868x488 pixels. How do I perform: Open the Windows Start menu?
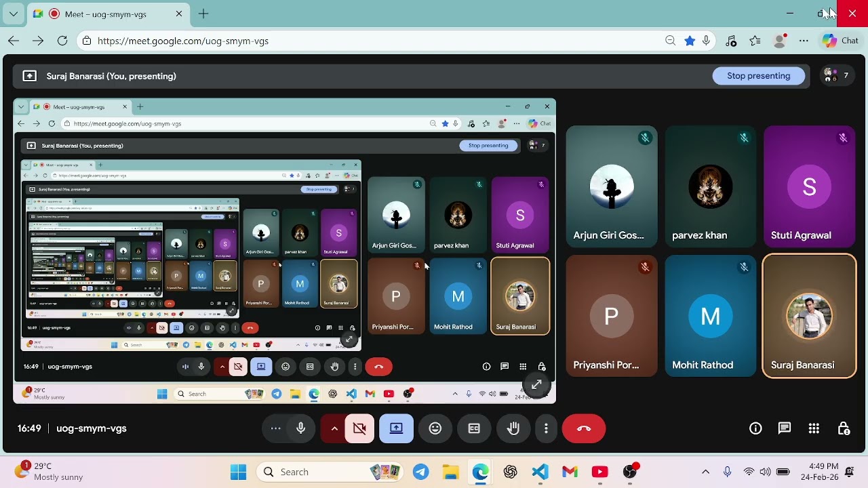click(x=238, y=472)
